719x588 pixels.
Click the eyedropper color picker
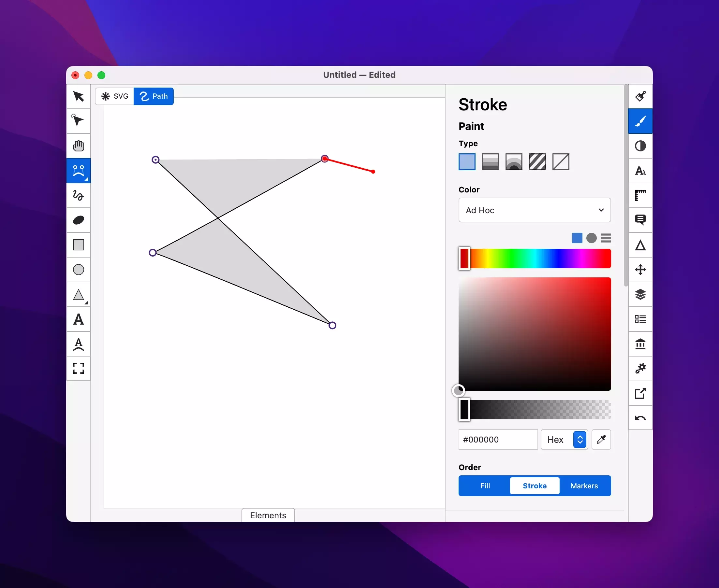(601, 440)
